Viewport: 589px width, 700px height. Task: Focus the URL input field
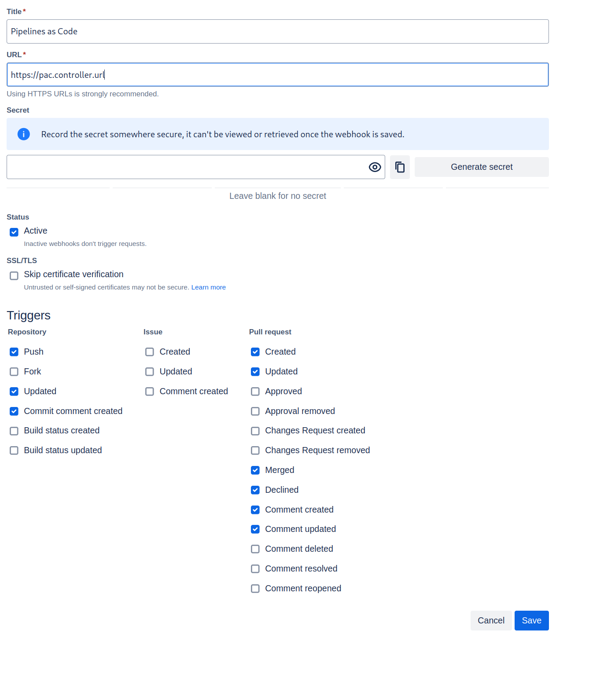277,75
